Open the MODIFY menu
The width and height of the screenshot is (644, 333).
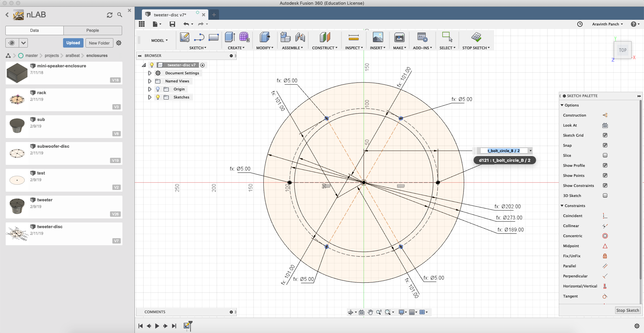pos(265,48)
